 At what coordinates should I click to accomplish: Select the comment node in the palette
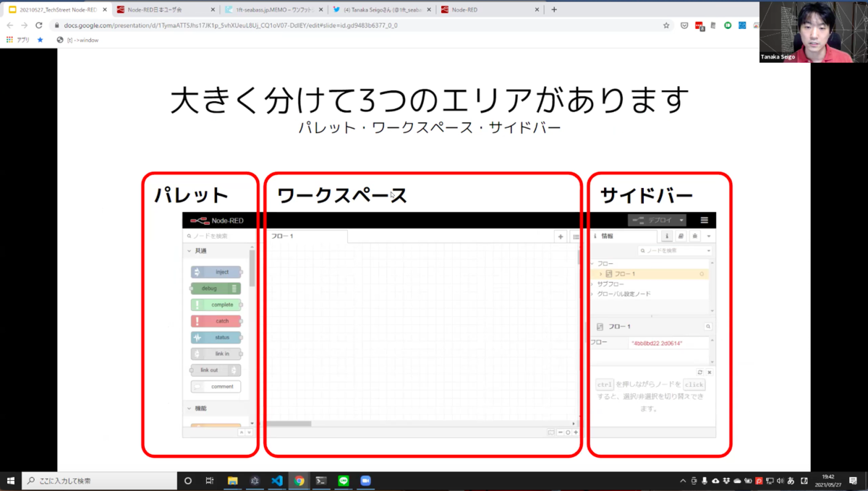216,387
